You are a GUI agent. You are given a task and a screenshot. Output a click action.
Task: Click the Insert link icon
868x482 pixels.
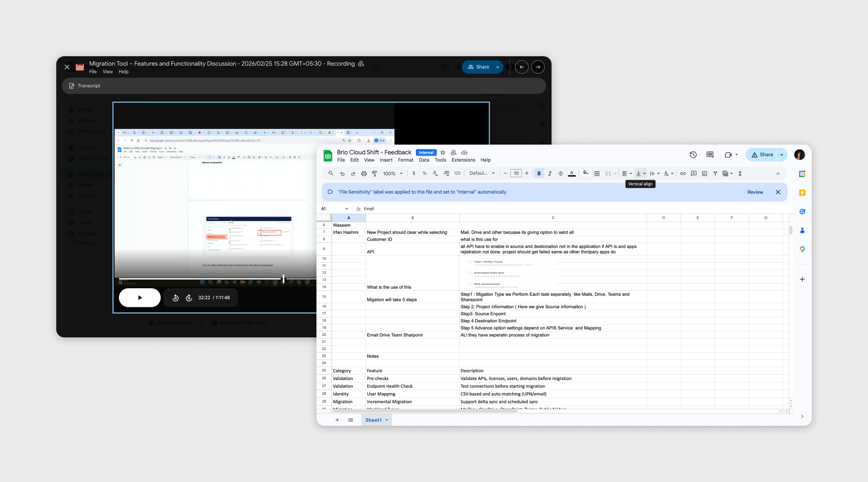683,174
